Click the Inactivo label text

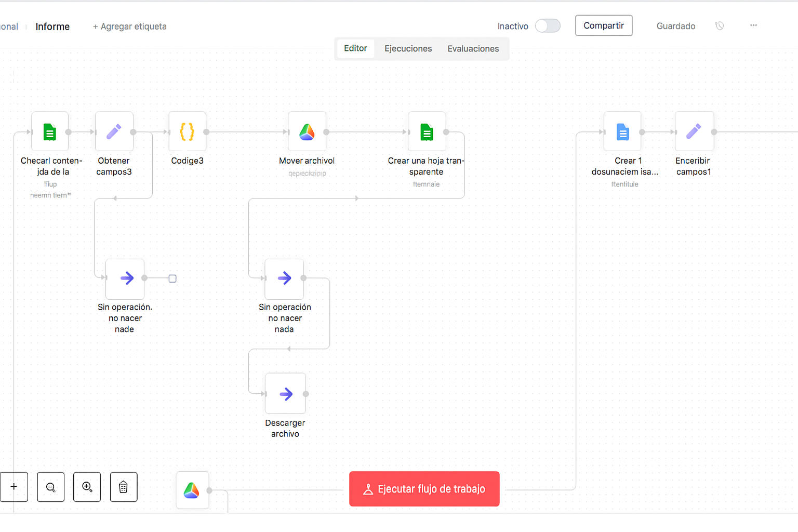pos(513,26)
